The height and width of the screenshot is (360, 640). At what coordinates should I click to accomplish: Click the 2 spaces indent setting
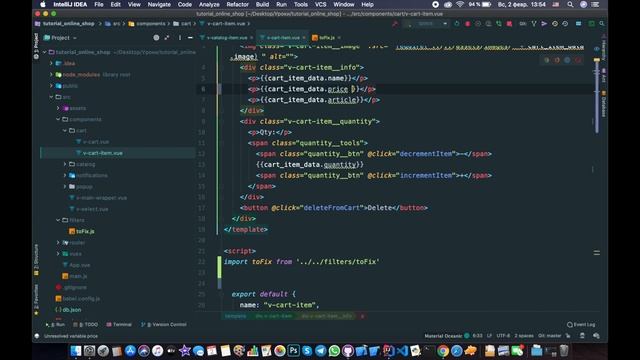click(524, 336)
